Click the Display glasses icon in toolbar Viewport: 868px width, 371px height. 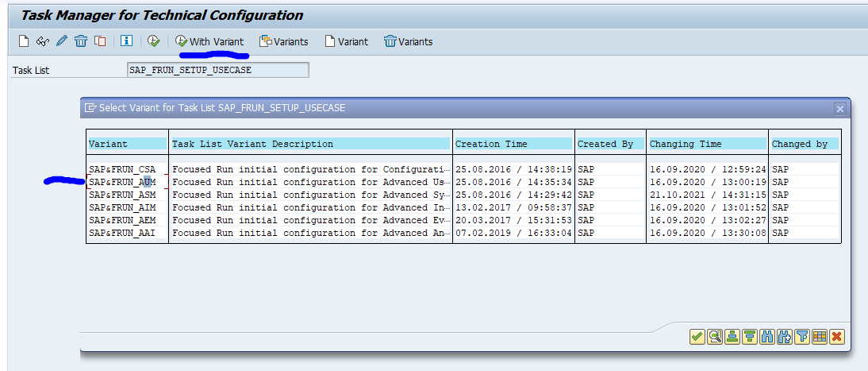click(x=43, y=41)
